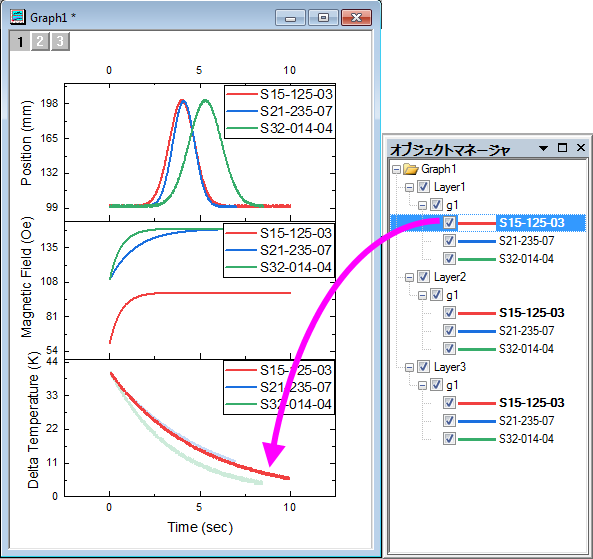593x559 pixels.
Task: Select the Magnetic Field (Oe) axis title
Action: (26, 277)
